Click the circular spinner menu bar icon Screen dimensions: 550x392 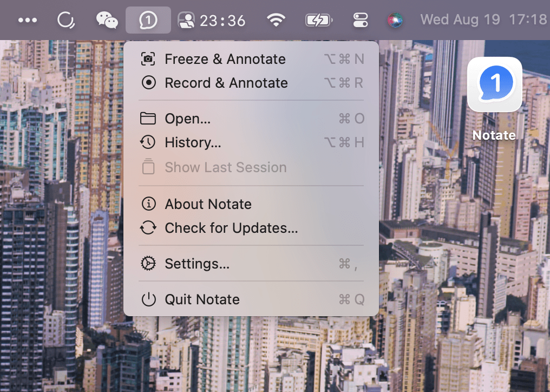click(x=66, y=20)
